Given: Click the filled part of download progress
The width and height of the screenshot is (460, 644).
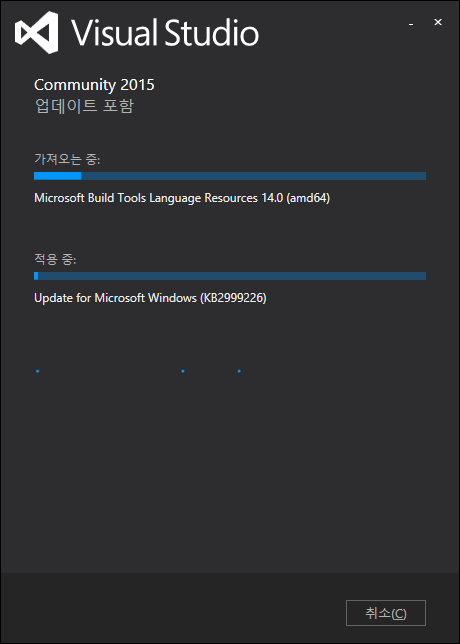Looking at the screenshot, I should coord(58,176).
